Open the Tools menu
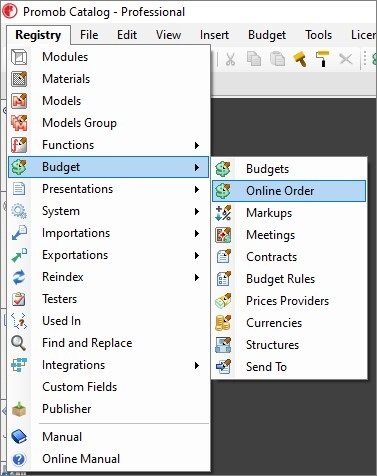 tap(318, 35)
